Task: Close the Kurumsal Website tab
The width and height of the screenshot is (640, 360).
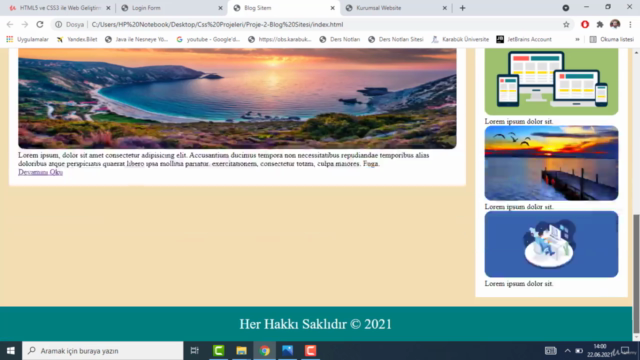Action: [x=444, y=8]
